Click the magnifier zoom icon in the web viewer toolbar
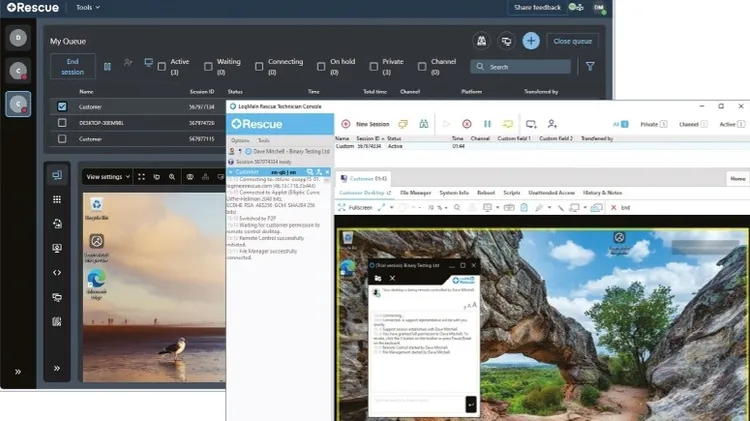This screenshot has width=750, height=421. click(x=172, y=177)
